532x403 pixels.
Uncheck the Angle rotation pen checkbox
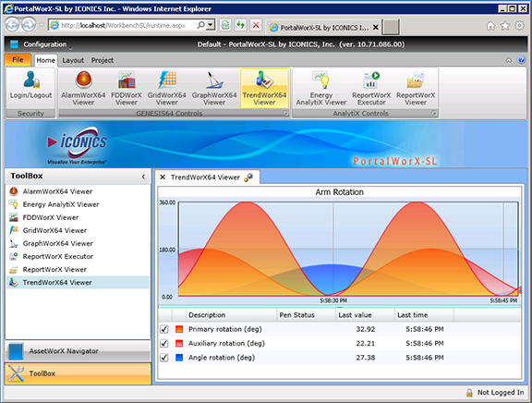[164, 358]
